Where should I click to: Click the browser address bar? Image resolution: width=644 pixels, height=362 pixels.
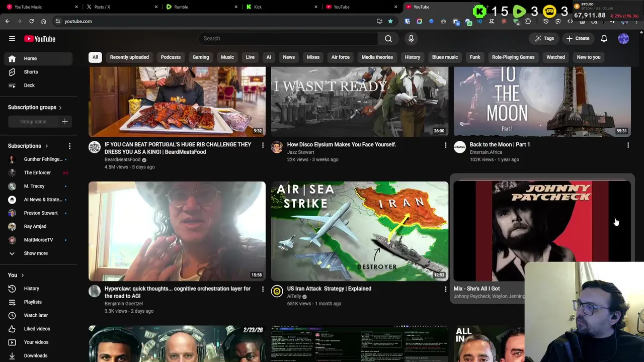216,21
